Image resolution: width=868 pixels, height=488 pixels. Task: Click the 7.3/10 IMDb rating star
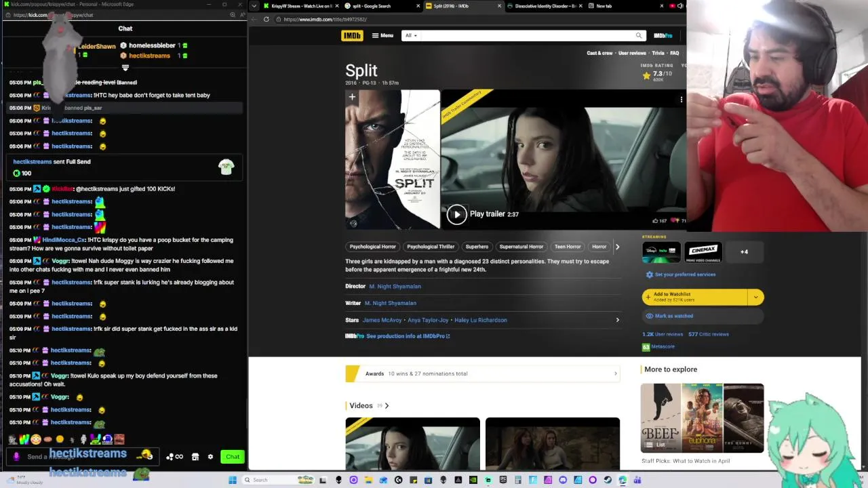tap(646, 75)
